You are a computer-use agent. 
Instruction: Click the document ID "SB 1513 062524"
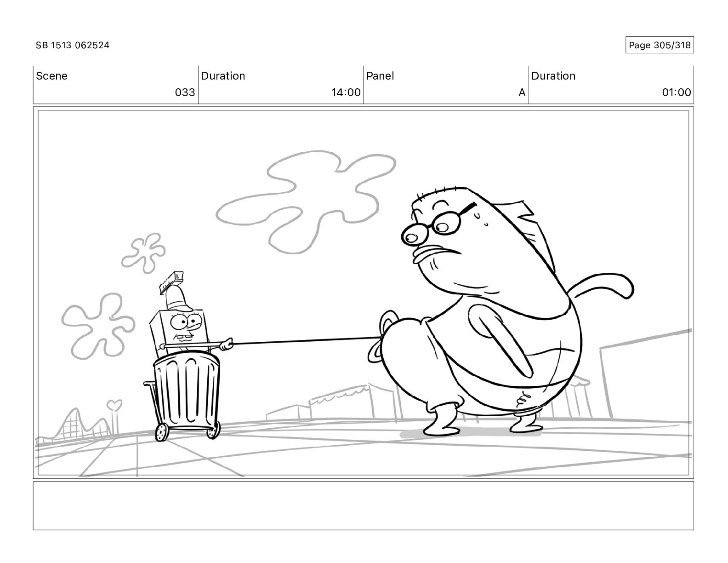[x=73, y=45]
